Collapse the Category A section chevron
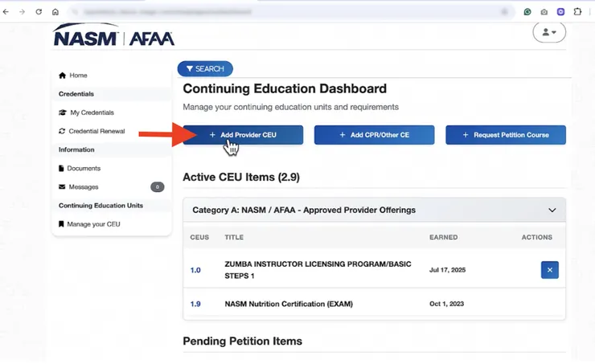 (x=552, y=211)
